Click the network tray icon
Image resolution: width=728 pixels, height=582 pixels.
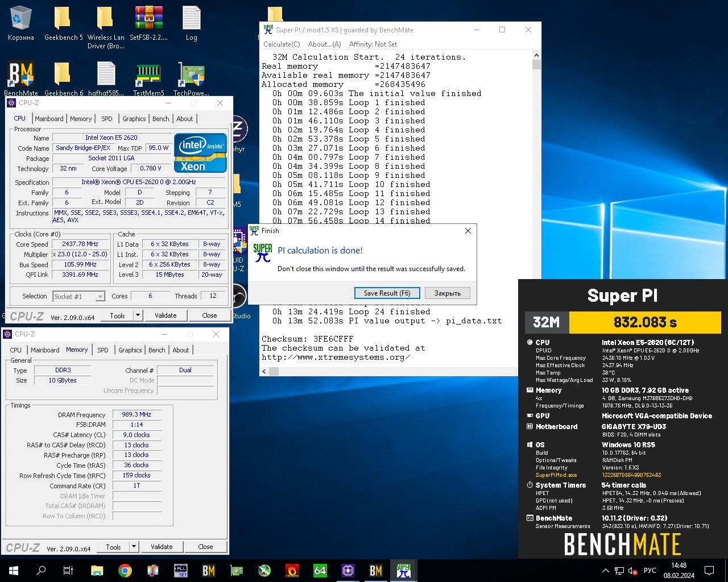(x=619, y=571)
